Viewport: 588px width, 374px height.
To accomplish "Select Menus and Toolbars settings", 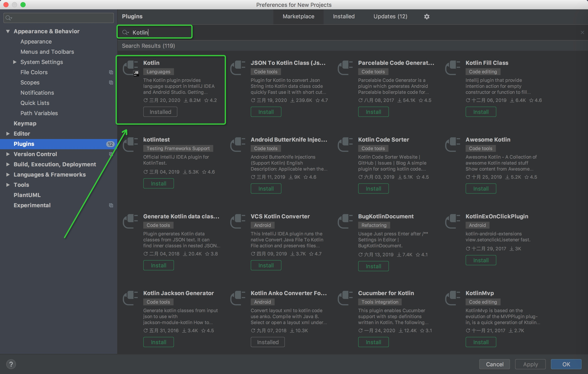I will [47, 52].
